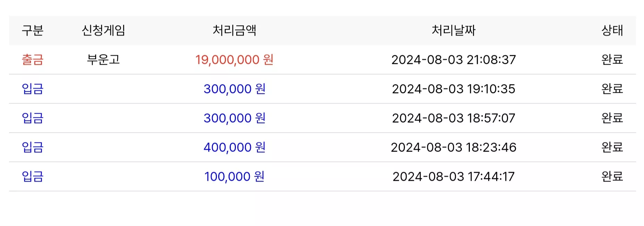This screenshot has height=226, width=644.
Task: Select the red 출금 label
Action: (x=33, y=60)
